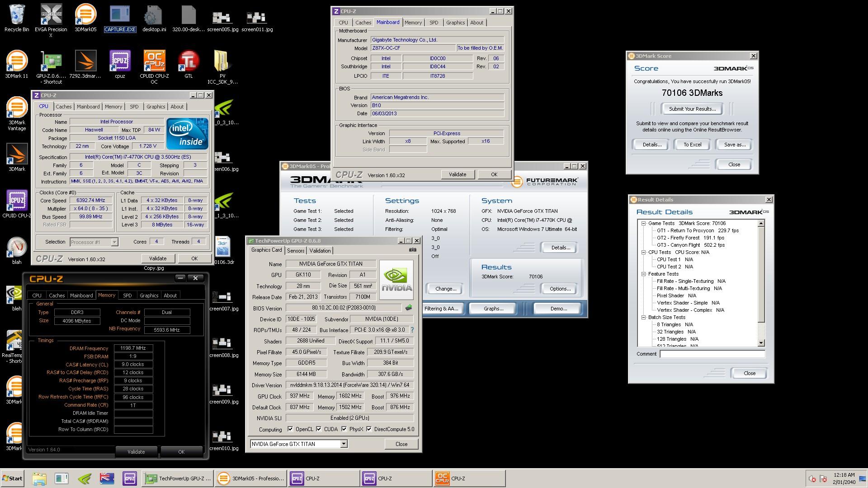Screen dimensions: 868x488
Task: Click To Excel in 3DMark Score
Action: pos(692,145)
